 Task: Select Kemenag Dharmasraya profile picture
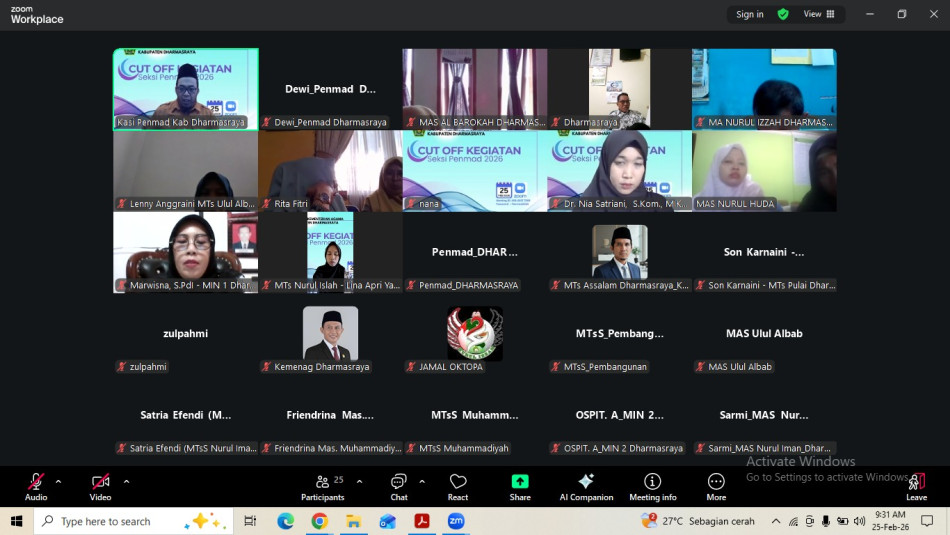click(330, 333)
